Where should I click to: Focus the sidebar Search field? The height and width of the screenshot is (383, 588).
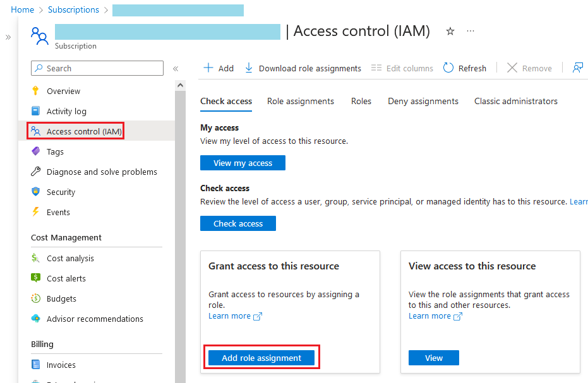(x=101, y=68)
